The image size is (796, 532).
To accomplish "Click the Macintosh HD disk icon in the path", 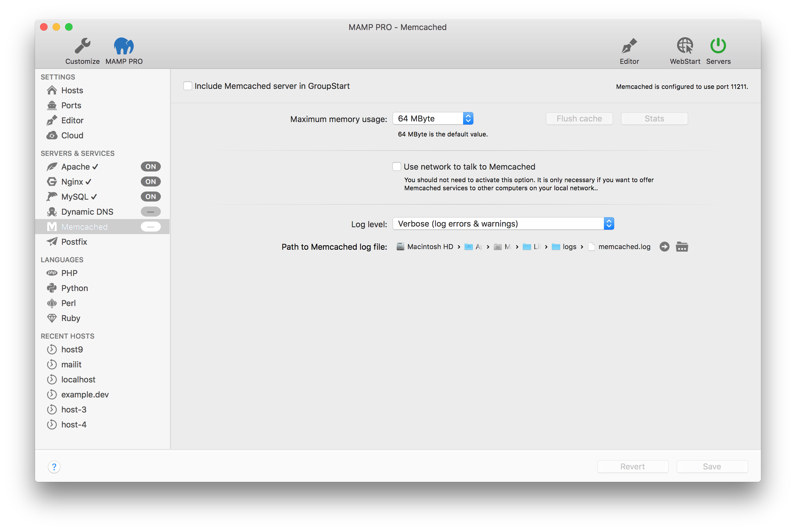I will (400, 247).
